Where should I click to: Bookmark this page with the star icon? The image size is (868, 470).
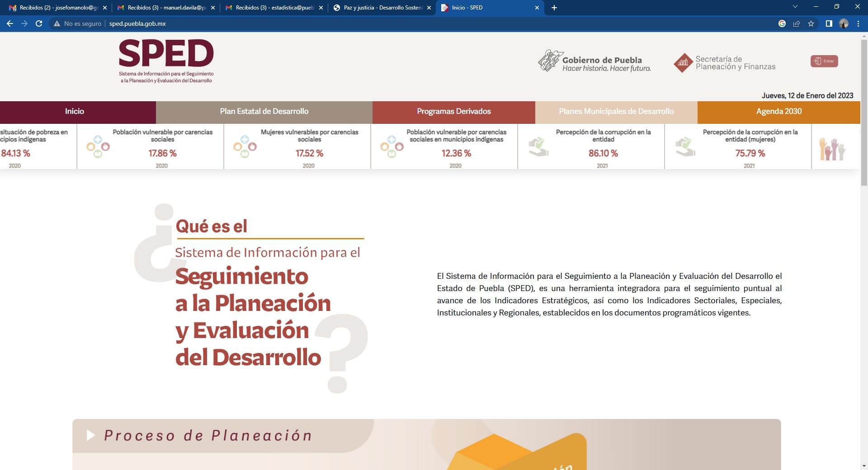pos(811,23)
